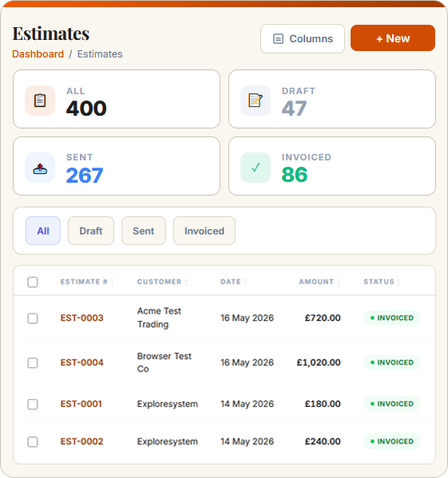Click the INVOICED badge on EST-0002 row
This screenshot has width=448, height=478.
coord(392,441)
